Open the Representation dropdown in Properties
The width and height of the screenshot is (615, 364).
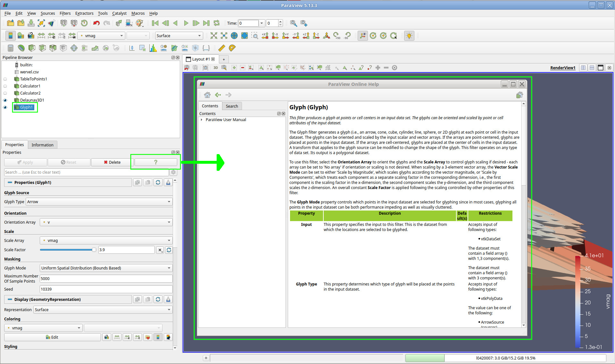[103, 310]
